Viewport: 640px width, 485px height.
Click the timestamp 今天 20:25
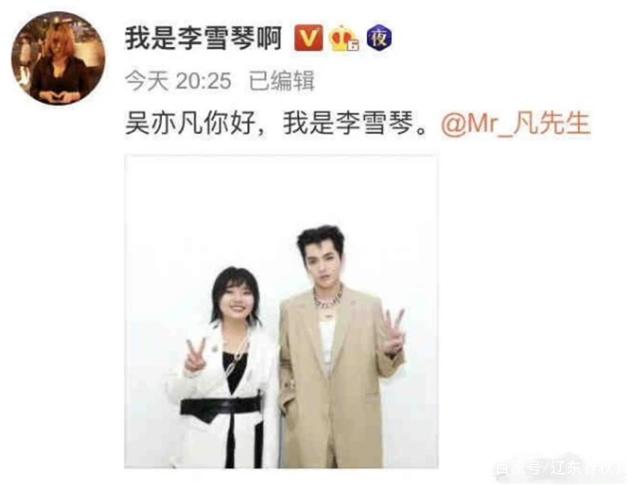(178, 81)
